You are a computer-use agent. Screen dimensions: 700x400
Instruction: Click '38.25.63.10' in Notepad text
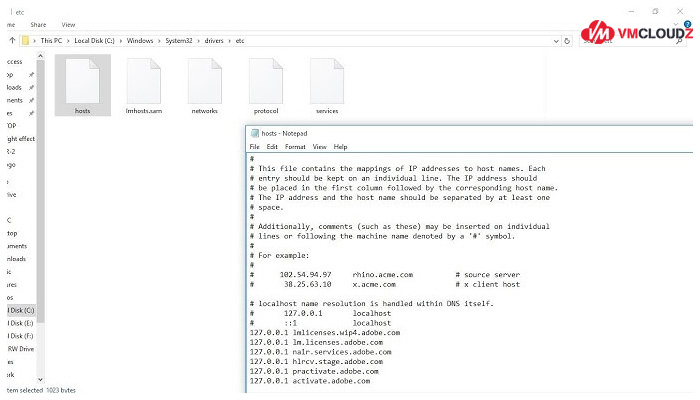308,284
